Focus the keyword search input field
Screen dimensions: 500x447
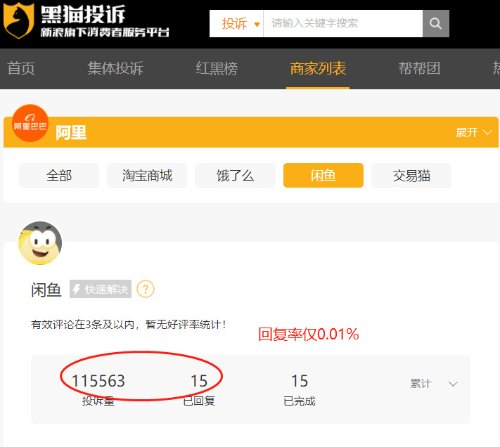click(x=343, y=23)
